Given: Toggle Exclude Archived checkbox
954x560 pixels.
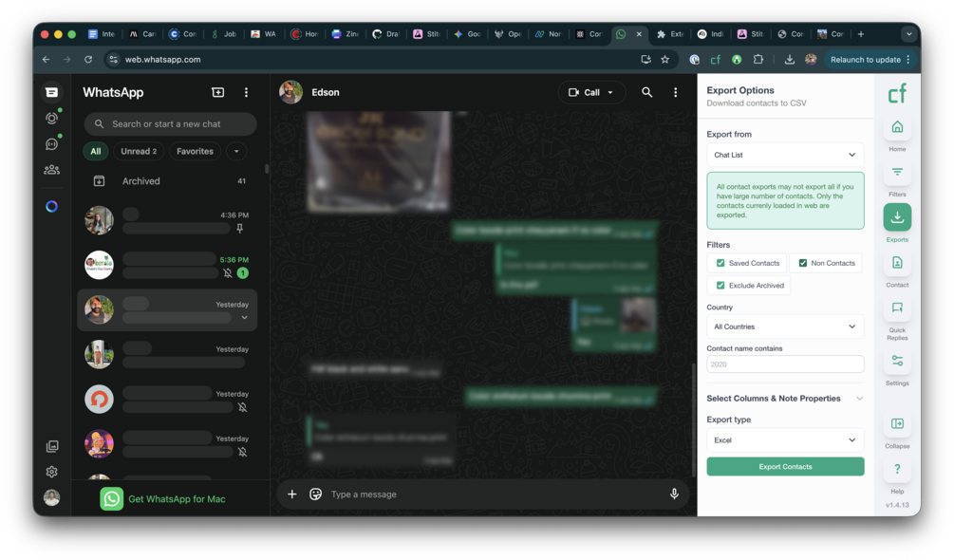Looking at the screenshot, I should (x=720, y=285).
